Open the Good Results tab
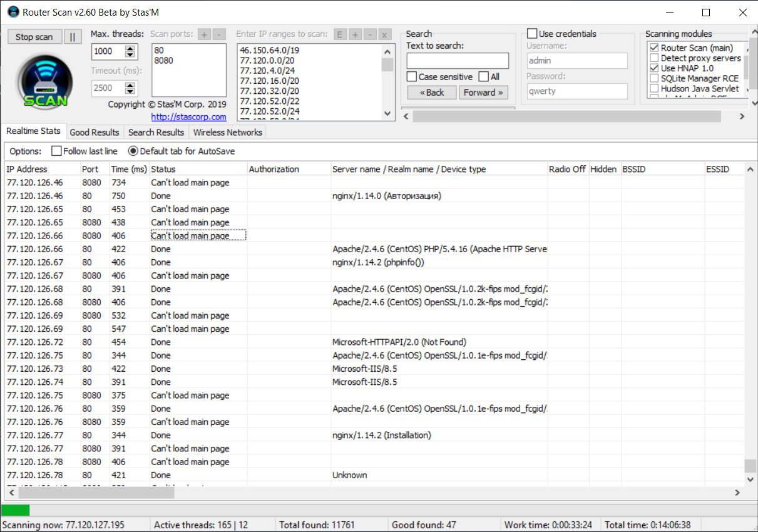 click(95, 132)
